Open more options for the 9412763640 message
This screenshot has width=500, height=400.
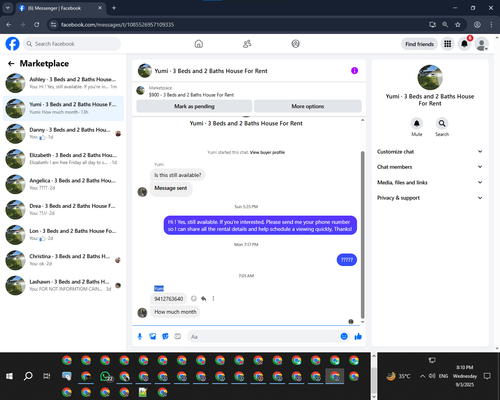[213, 298]
